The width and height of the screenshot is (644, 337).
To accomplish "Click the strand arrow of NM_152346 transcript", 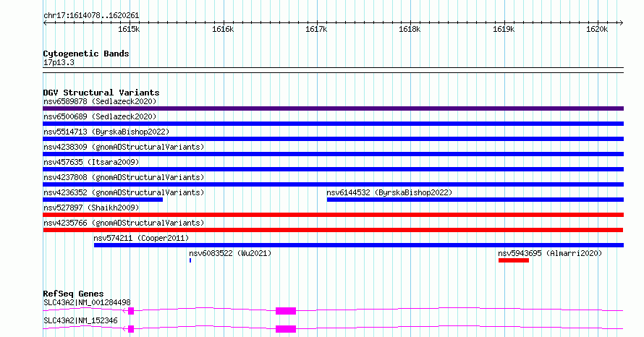I will (125, 329).
